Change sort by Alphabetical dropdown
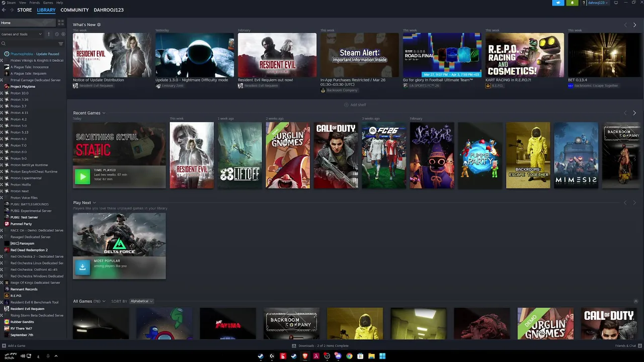Viewport: 644px width, 362px height. [x=141, y=301]
